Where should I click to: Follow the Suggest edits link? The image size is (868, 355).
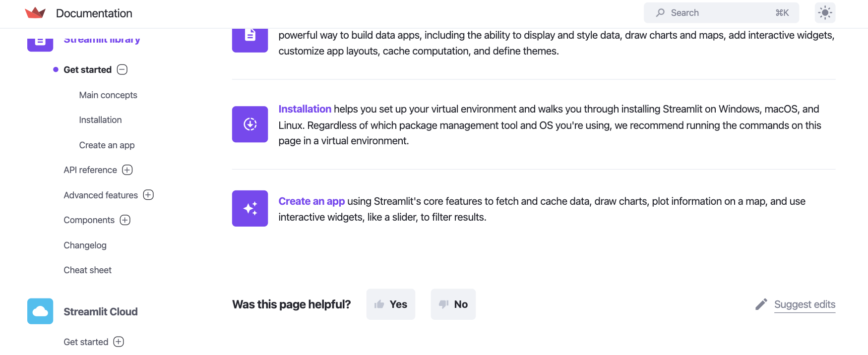(805, 304)
